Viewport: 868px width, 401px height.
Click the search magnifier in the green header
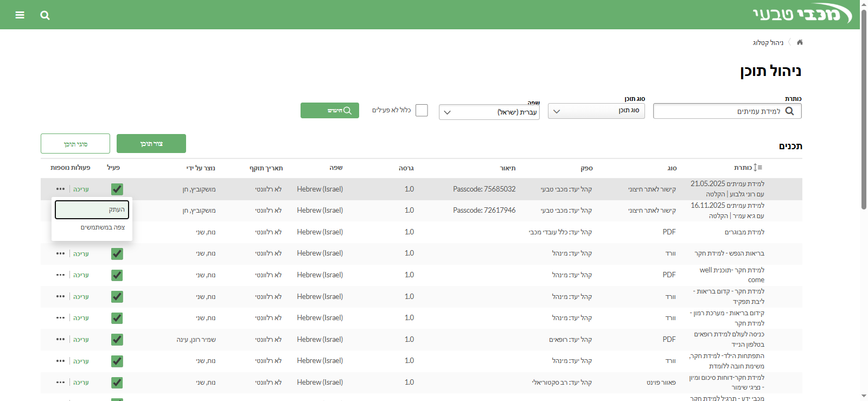[x=45, y=15]
